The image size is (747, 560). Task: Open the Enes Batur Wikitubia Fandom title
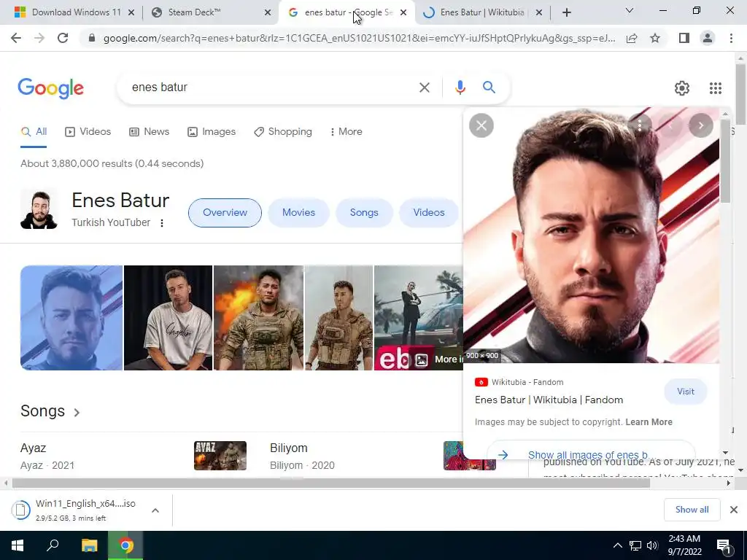point(549,400)
